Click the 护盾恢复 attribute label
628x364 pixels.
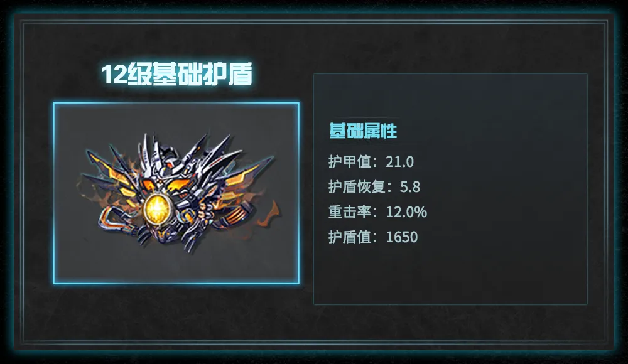(357, 186)
